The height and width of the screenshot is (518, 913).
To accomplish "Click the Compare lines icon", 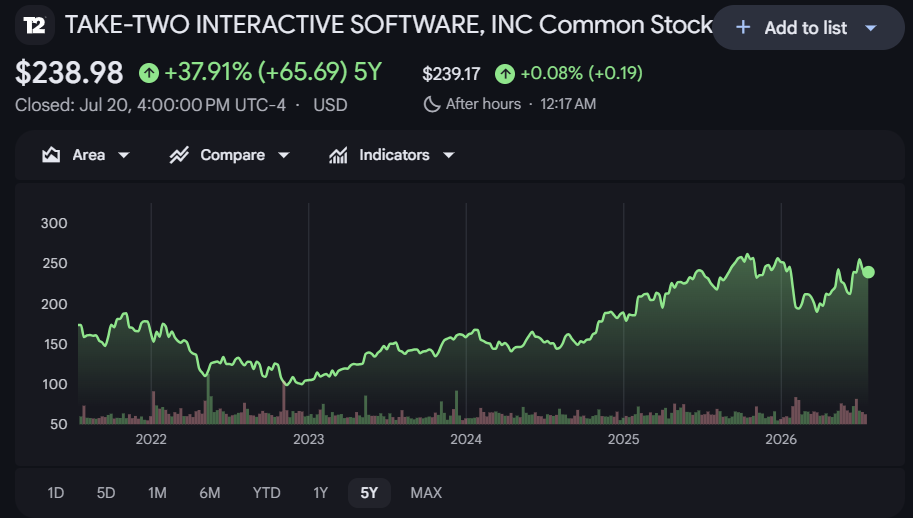I will [x=179, y=155].
